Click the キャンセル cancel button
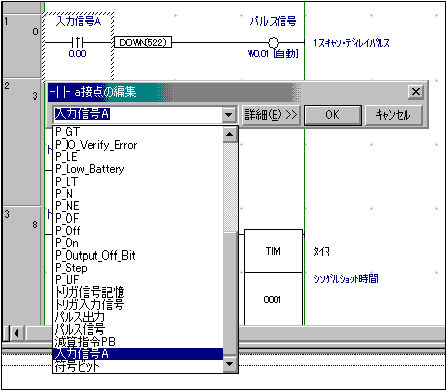Screen dimensions: 446x390 [394, 115]
